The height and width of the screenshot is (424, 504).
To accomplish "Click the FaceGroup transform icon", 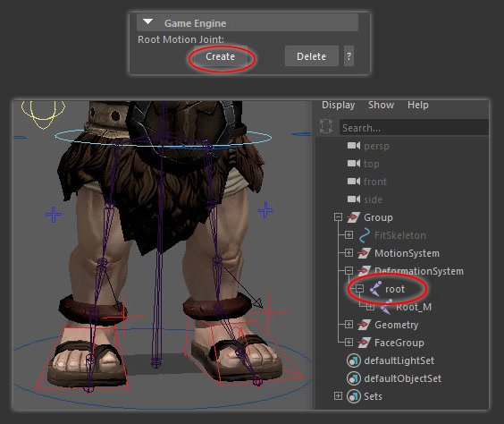I will [365, 343].
